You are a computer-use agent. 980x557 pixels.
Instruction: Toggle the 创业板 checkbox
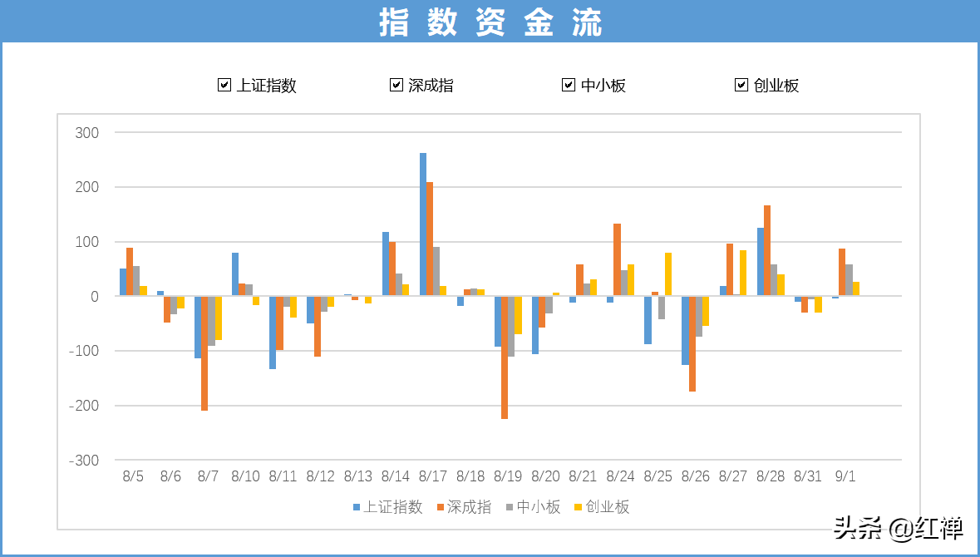pos(741,85)
